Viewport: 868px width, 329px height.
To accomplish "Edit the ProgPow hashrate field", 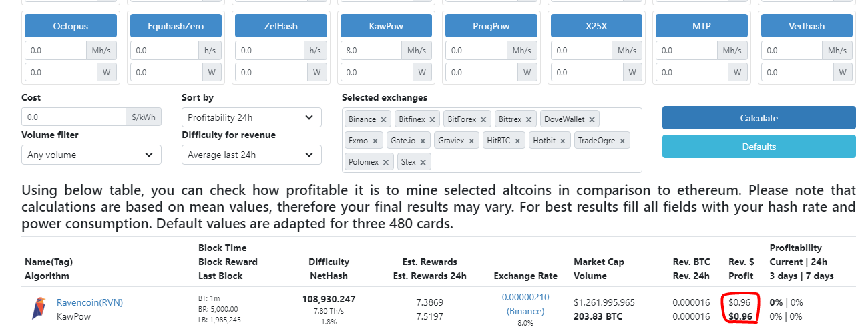I will point(476,50).
